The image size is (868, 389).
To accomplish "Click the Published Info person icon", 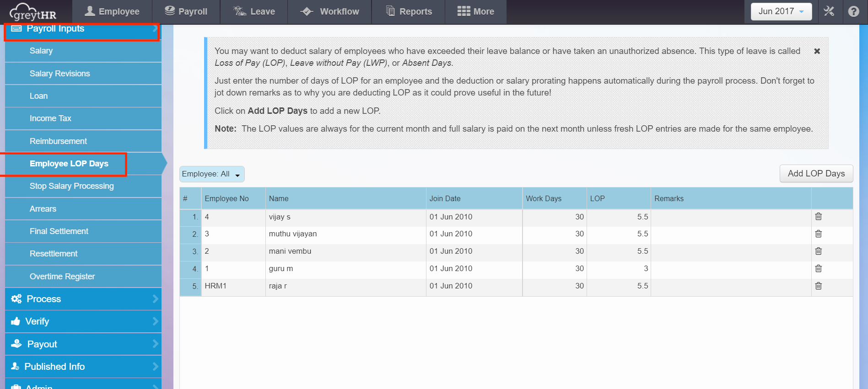I will point(15,367).
